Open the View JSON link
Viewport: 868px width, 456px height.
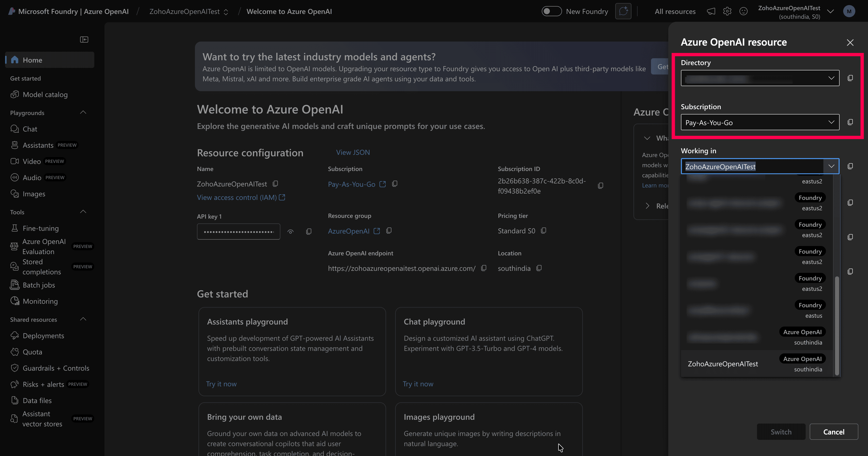tap(353, 152)
